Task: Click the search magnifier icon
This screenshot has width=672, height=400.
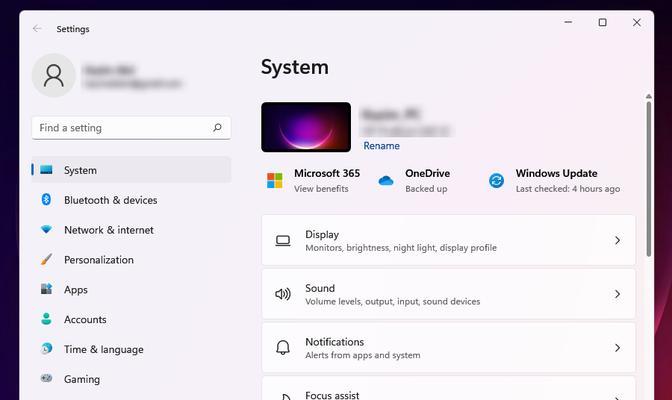Action: tap(217, 127)
